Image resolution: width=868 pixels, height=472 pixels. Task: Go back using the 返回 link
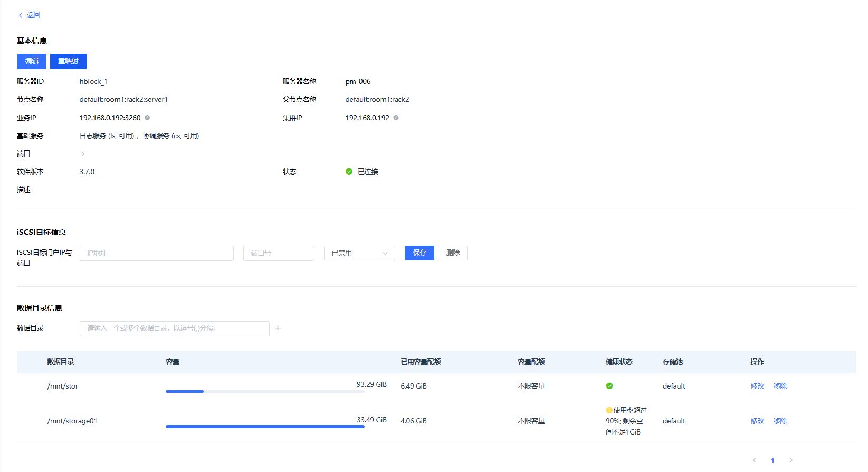coord(30,15)
